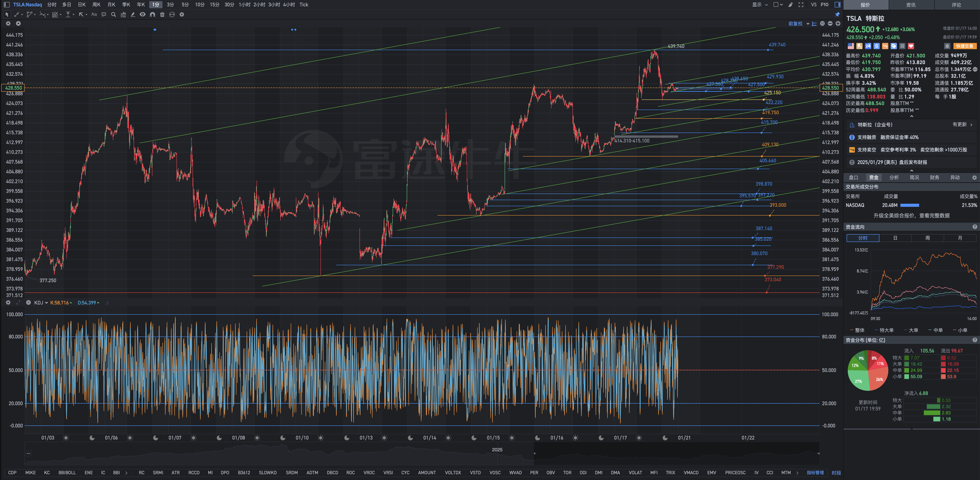Select the Tick chart tab
The height and width of the screenshot is (480, 980).
pyautogui.click(x=304, y=4)
